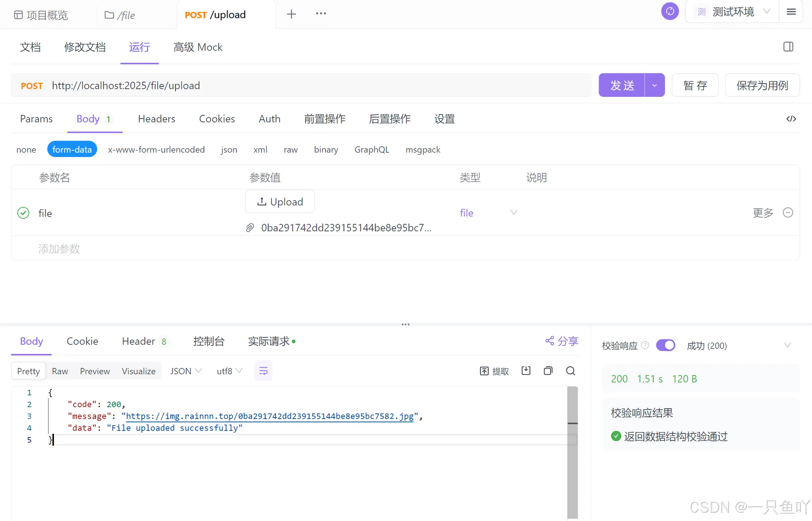Image resolution: width=812 pixels, height=521 pixels.
Task: Open the hamburger menu icon
Action: [791, 12]
